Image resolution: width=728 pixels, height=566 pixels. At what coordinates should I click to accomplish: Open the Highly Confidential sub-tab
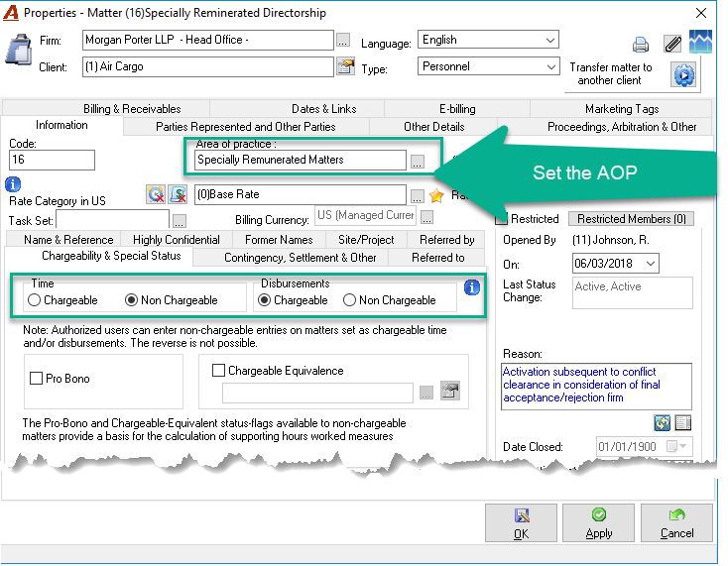176,240
